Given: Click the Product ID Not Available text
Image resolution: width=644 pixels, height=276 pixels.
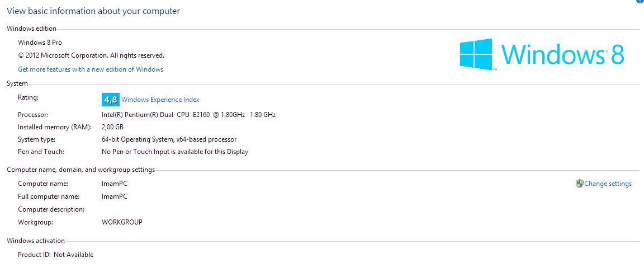Looking at the screenshot, I should tap(56, 255).
